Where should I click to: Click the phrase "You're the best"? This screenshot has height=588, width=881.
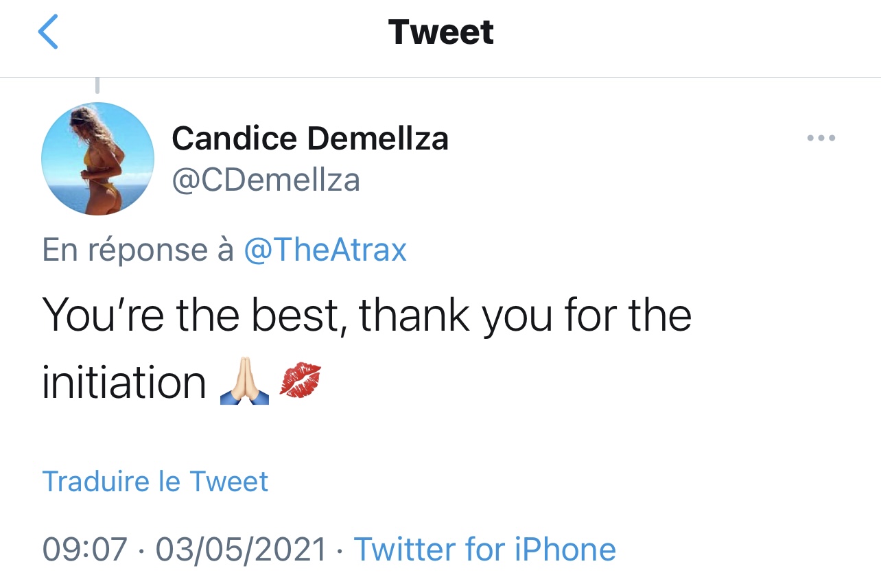[194, 316]
